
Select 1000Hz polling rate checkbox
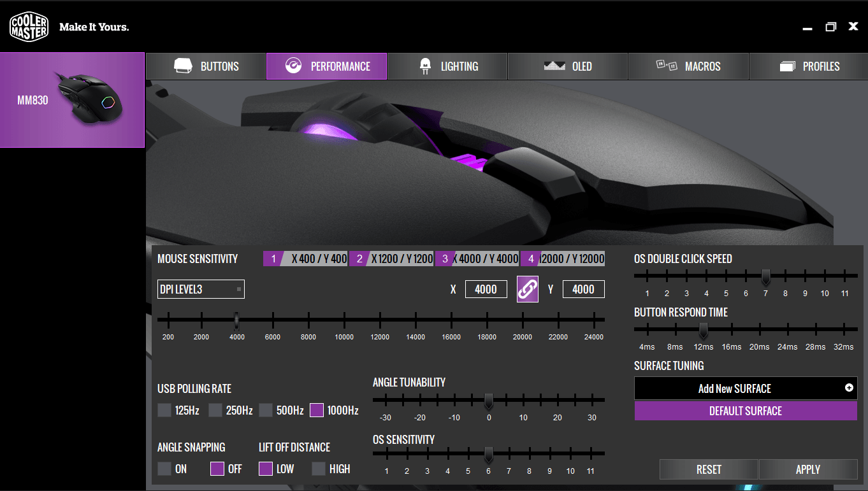(317, 410)
